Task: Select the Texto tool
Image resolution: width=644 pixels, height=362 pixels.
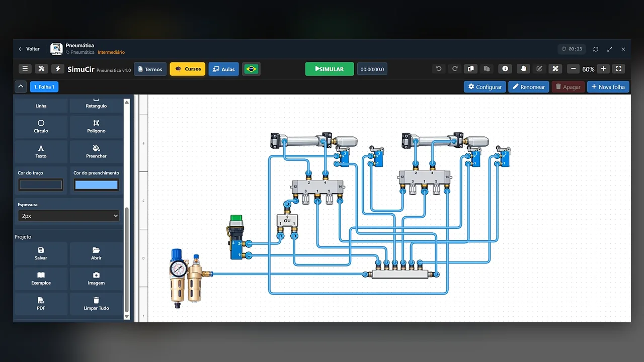Action: [41, 151]
